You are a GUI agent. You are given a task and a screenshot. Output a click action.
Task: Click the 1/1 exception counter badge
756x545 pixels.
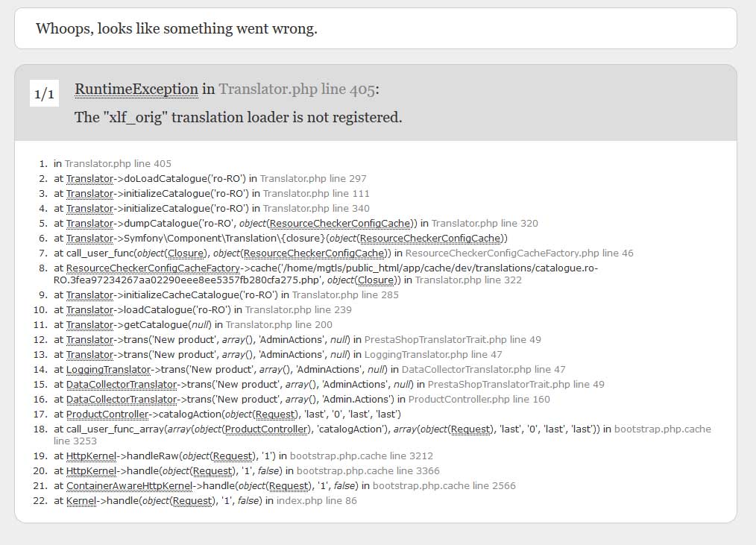[x=44, y=93]
